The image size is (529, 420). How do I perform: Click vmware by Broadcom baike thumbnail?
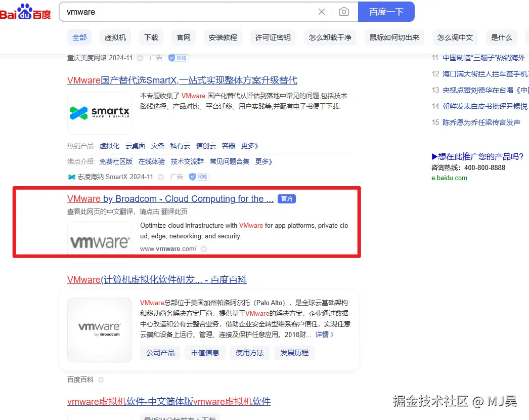(100, 330)
